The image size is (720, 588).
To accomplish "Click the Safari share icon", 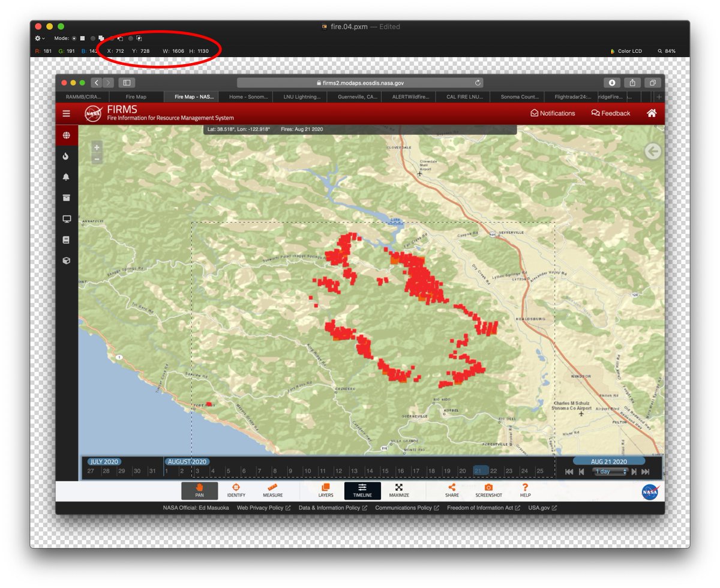I will [x=632, y=83].
